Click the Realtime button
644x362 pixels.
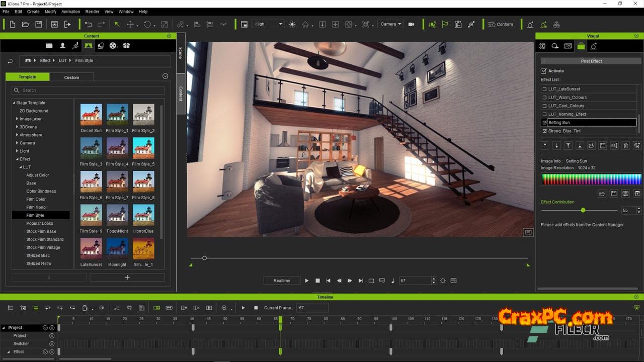[x=282, y=281]
